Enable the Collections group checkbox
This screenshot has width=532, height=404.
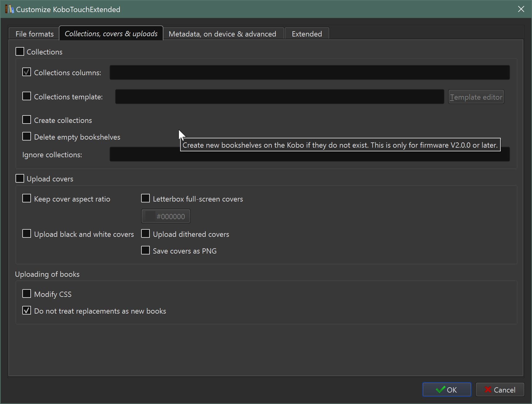pos(20,51)
